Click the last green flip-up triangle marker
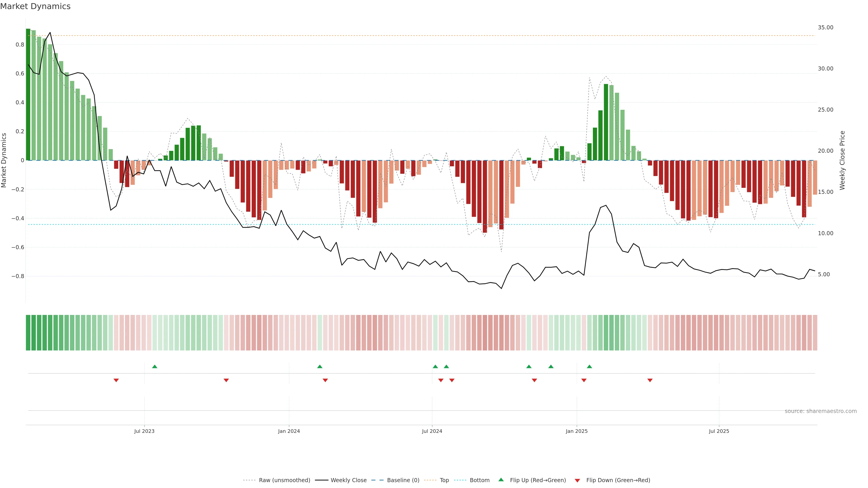Viewport: 868px width, 488px height. [589, 366]
